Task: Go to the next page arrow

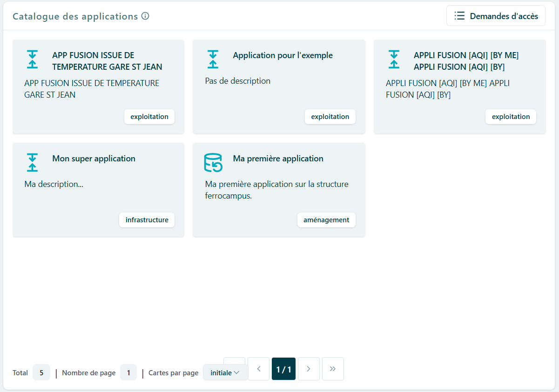Action: 309,369
